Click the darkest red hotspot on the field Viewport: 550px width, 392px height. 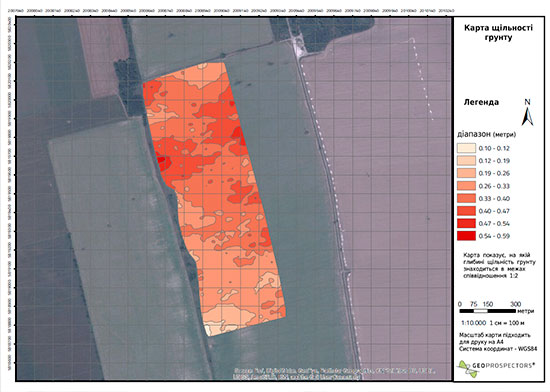point(161,161)
